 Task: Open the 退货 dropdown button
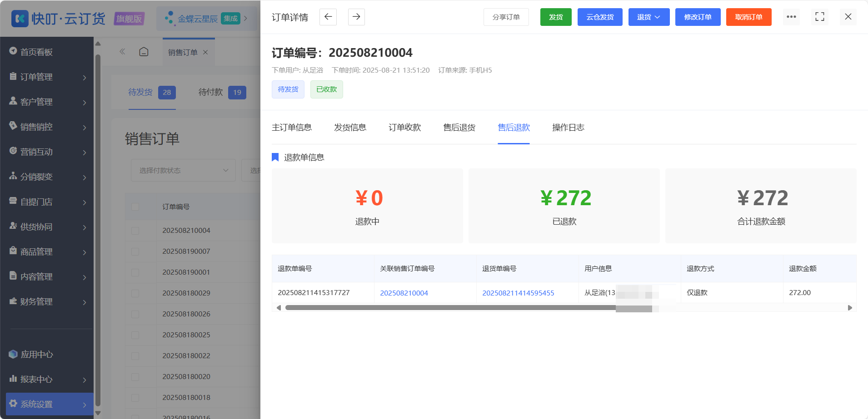click(x=649, y=17)
